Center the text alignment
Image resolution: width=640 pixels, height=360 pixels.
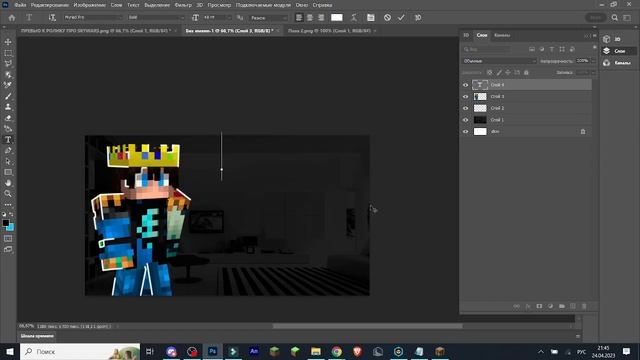(310, 18)
